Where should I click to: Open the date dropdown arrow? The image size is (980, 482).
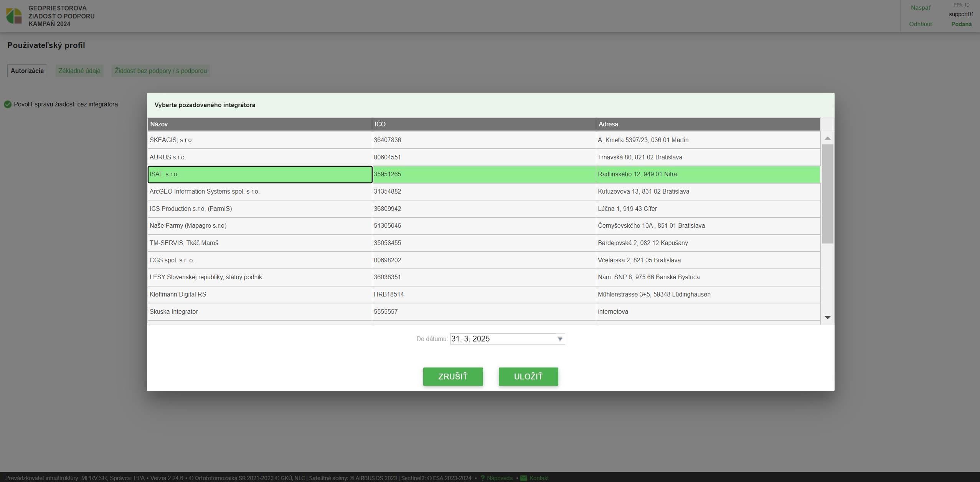tap(560, 339)
